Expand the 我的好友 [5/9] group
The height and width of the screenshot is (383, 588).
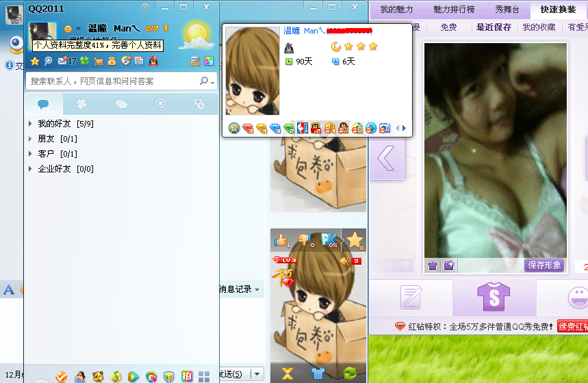30,123
